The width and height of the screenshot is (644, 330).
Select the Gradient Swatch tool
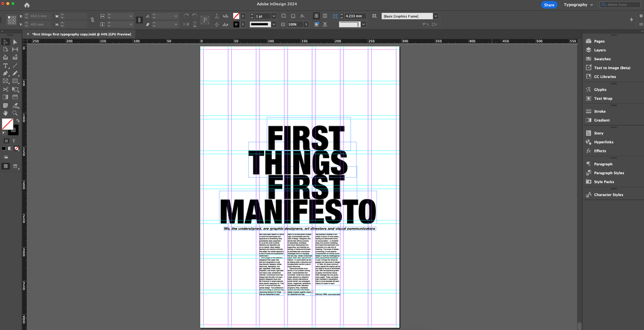tap(6, 97)
